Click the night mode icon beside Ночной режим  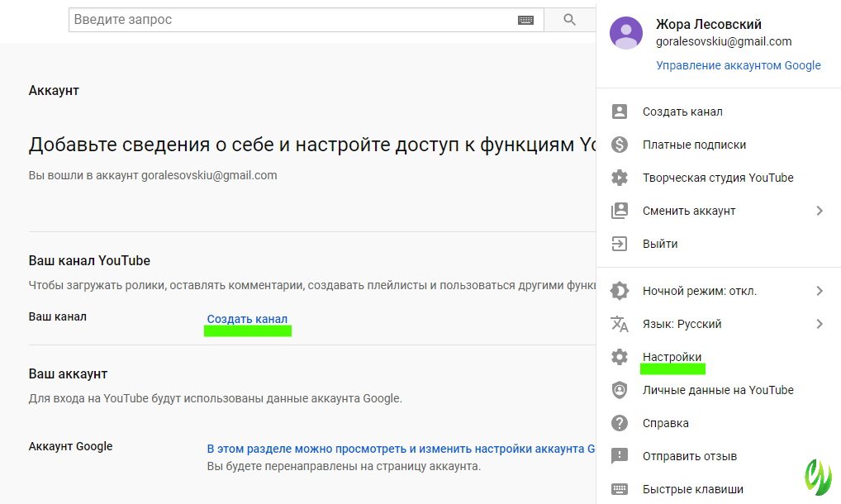point(620,291)
